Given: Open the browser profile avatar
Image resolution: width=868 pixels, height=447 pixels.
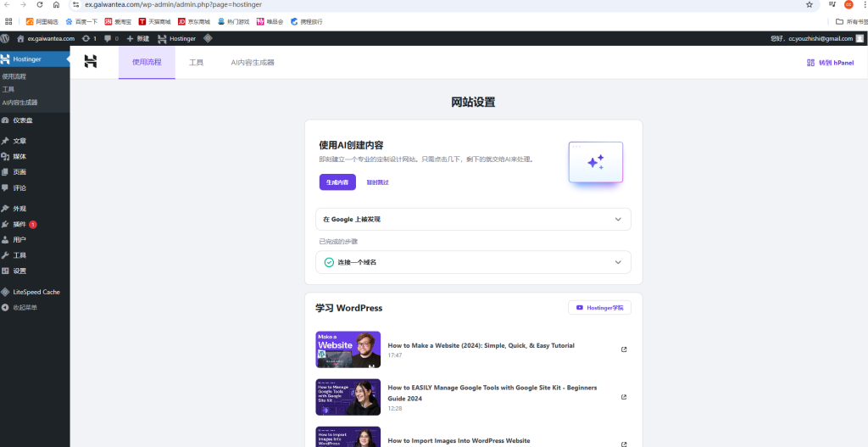Looking at the screenshot, I should pos(849,4).
